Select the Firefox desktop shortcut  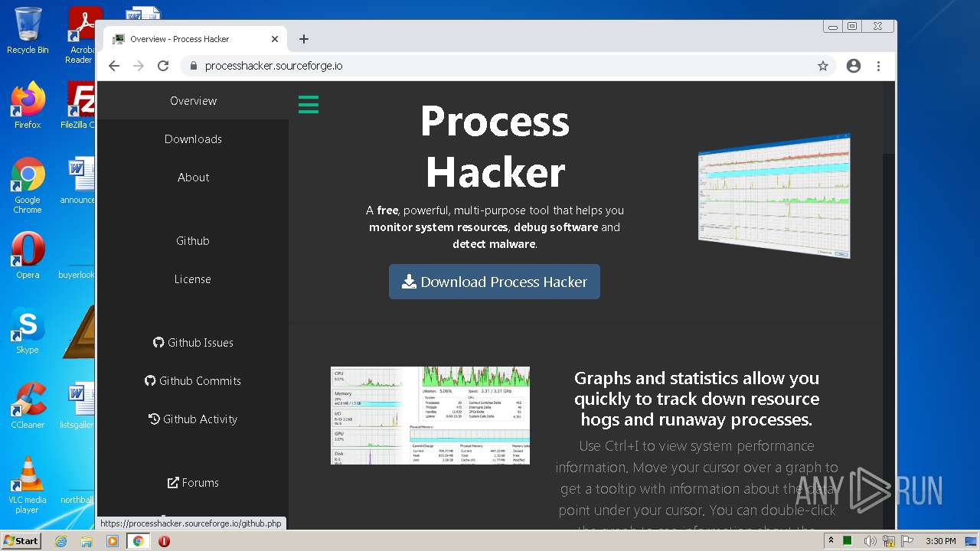coord(28,106)
